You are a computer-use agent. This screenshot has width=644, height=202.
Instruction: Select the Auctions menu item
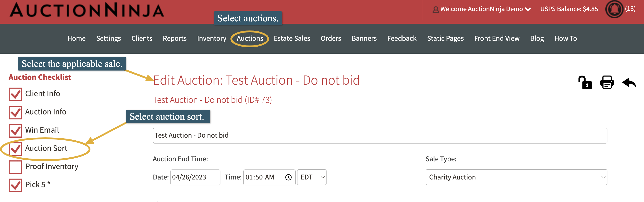coord(250,38)
